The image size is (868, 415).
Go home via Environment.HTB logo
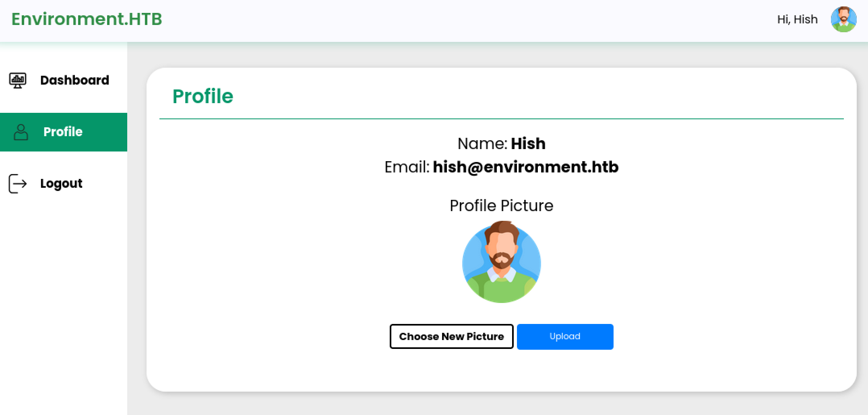(87, 19)
